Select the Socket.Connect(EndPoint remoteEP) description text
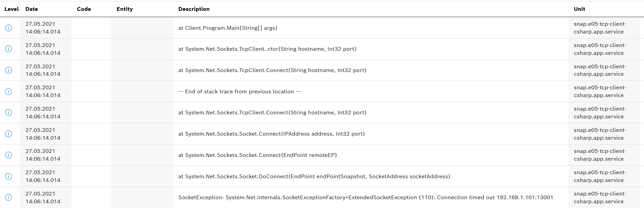Image resolution: width=644 pixels, height=208 pixels. click(257, 155)
